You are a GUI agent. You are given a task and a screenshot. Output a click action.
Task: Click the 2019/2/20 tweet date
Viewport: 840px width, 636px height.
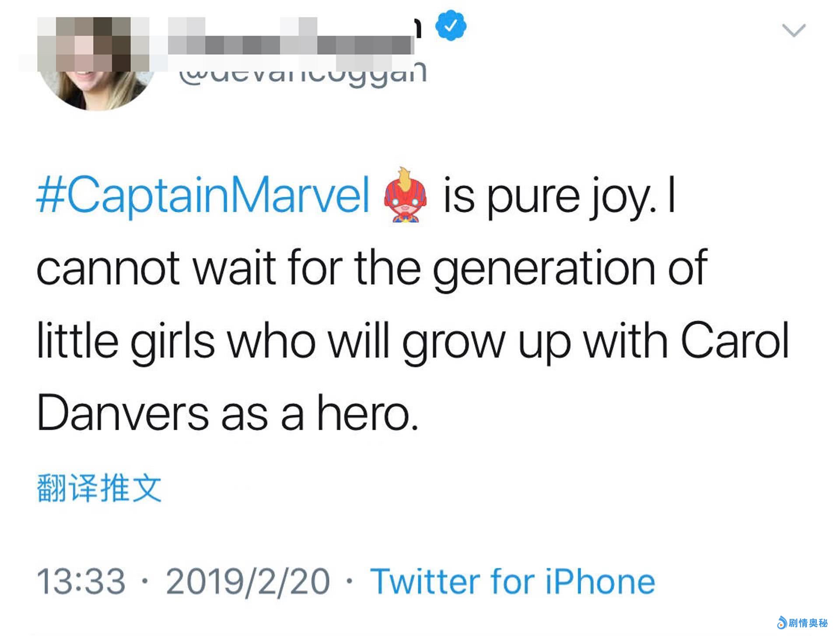pos(248,581)
